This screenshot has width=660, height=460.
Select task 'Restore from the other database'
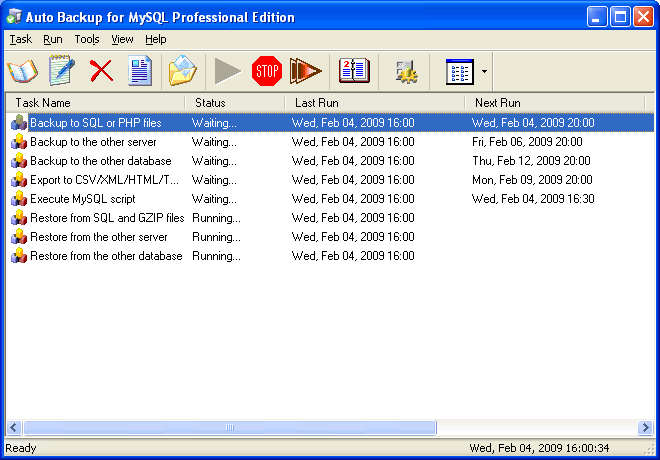point(106,256)
